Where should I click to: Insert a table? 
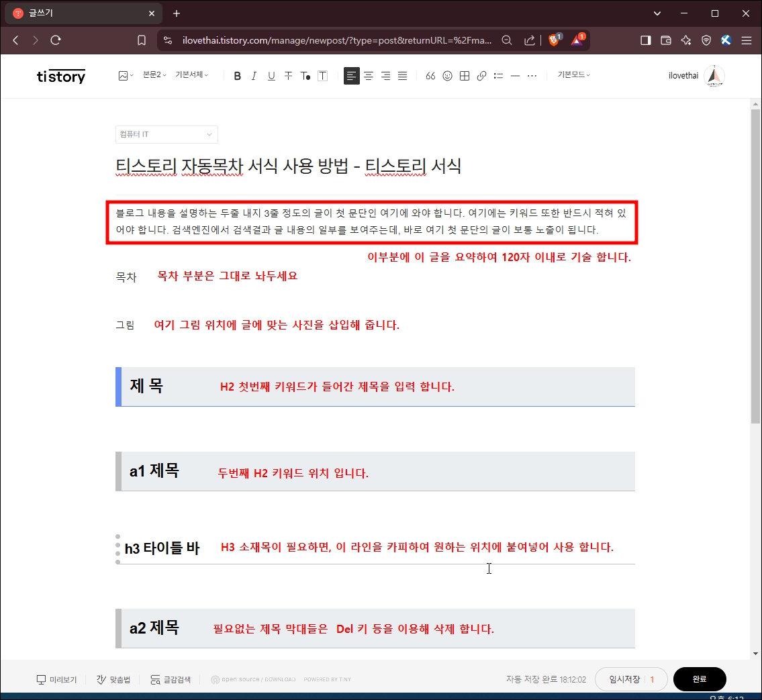coord(464,75)
